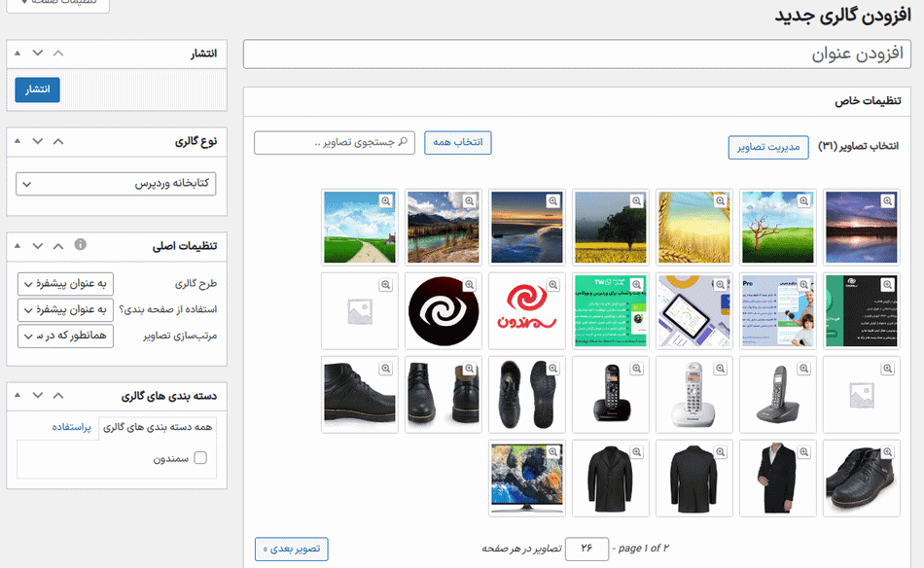Zoom the purple sunset lake thumbnail
Image resolution: width=924 pixels, height=568 pixels.
887,201
